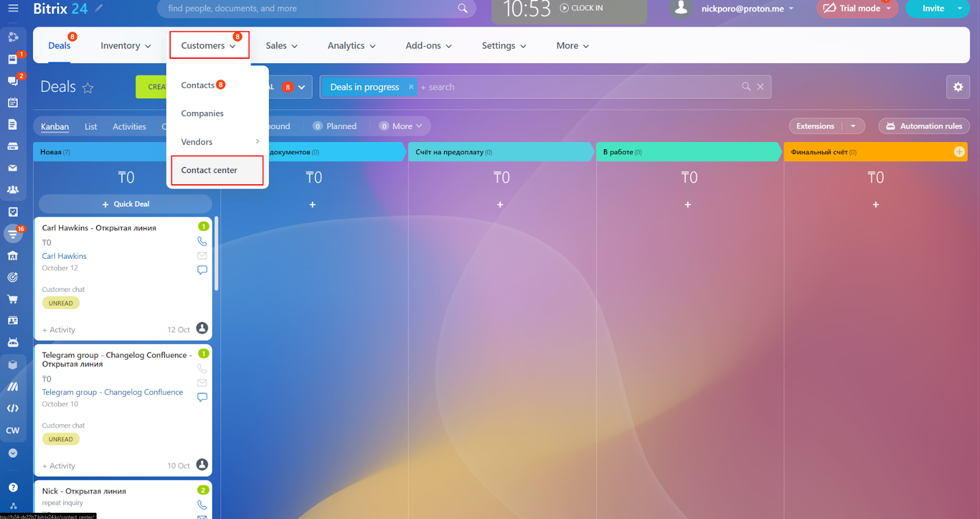Switch to the List view tab
Screen dimensions: 980x519
pos(91,127)
